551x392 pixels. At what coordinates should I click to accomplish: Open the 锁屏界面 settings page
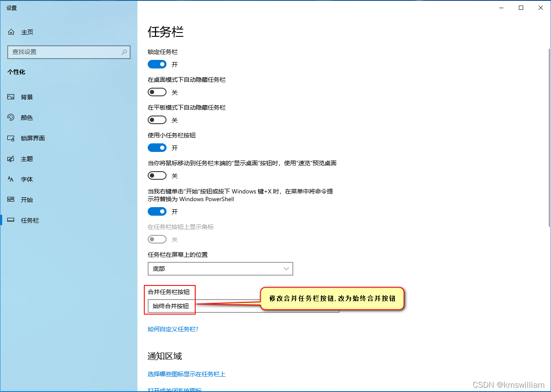[69, 138]
